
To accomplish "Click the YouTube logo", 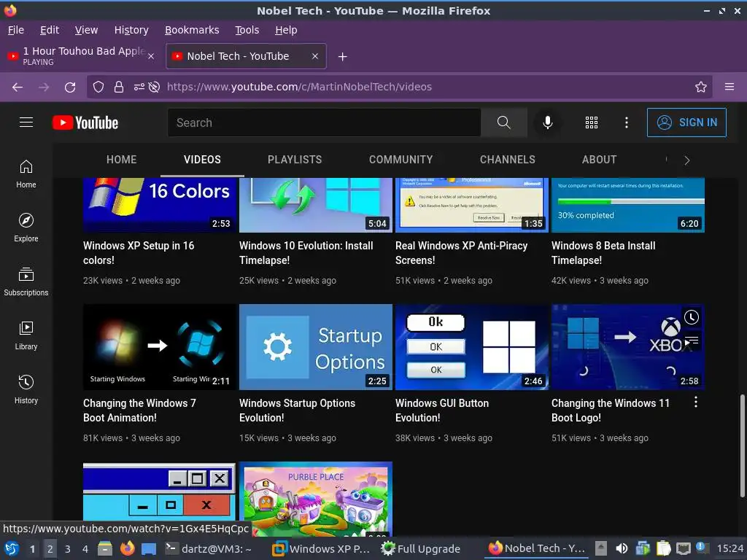I will (x=85, y=122).
